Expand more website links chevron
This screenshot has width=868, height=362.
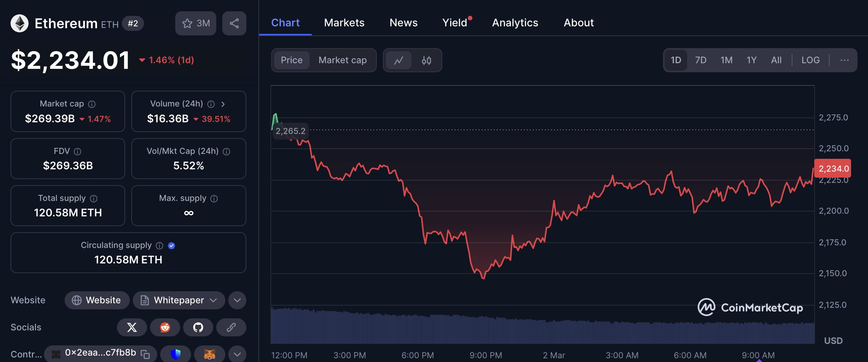pyautogui.click(x=237, y=300)
